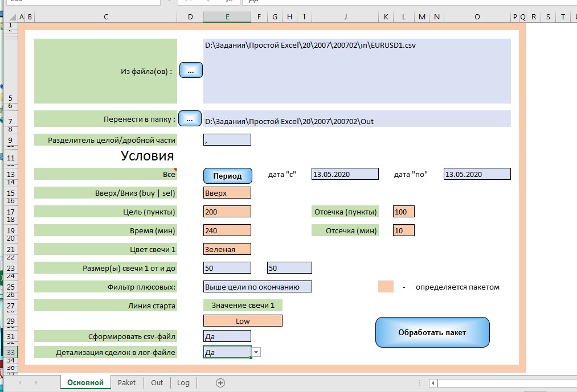This screenshot has width=577, height=392.
Task: Click the orange legend color swatch
Action: point(386,287)
